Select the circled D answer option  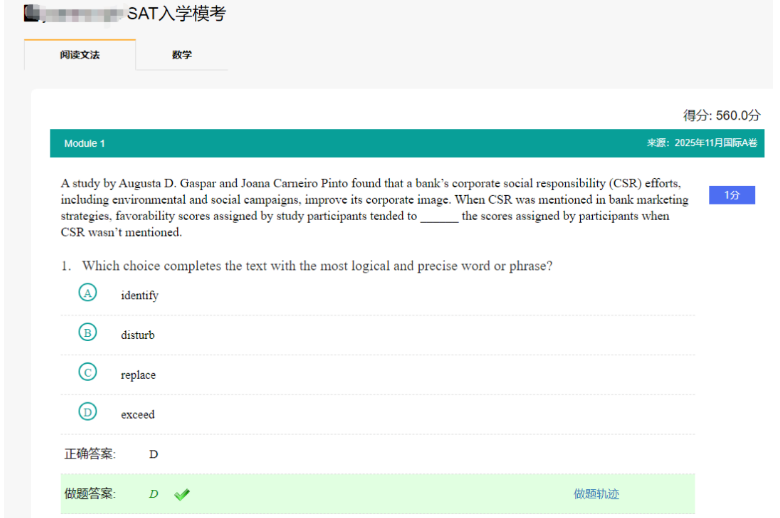(88, 412)
